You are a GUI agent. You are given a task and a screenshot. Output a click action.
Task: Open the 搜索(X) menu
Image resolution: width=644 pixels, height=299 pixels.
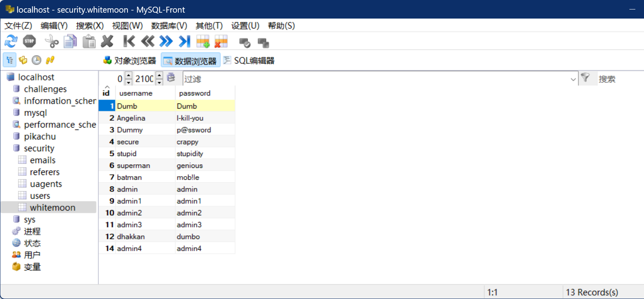[x=90, y=26]
